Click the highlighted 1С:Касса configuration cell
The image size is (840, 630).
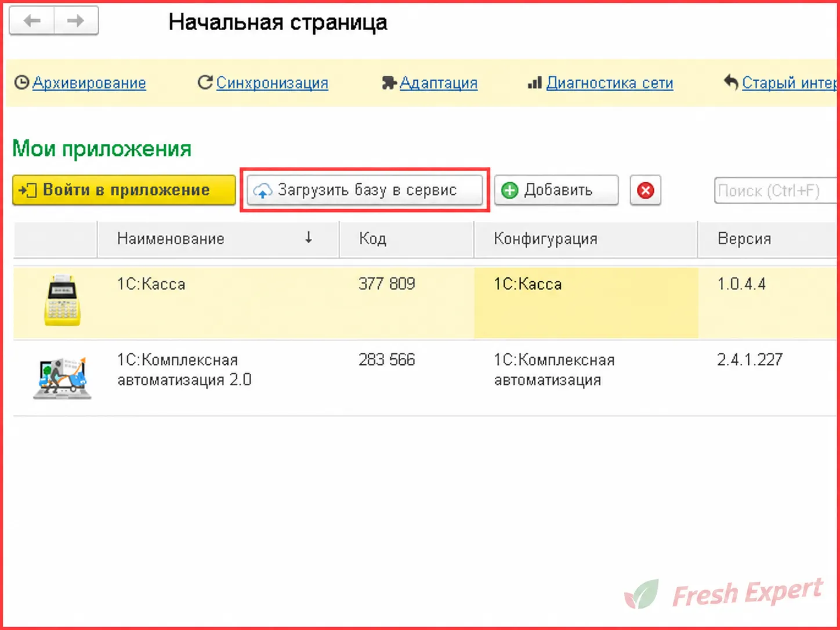586,303
